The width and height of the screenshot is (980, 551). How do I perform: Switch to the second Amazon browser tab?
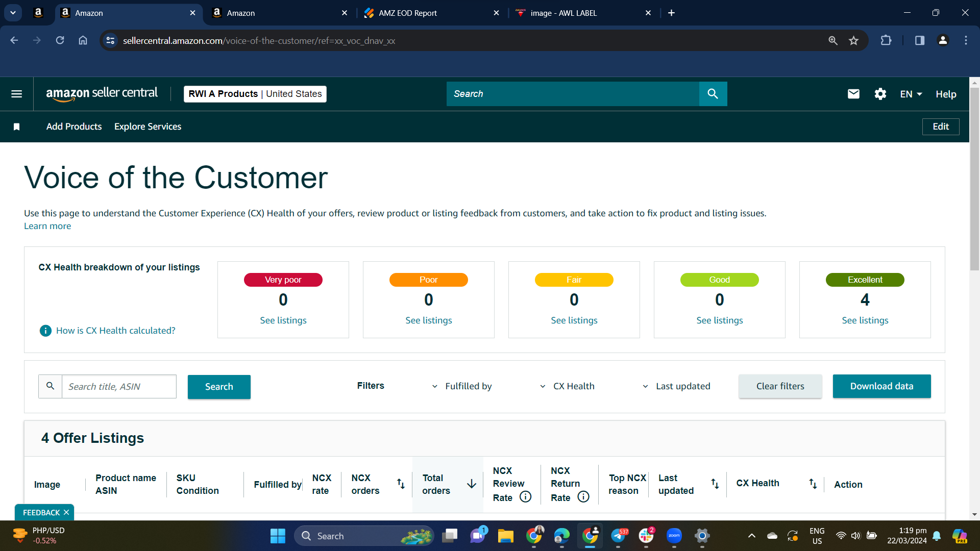pos(280,13)
